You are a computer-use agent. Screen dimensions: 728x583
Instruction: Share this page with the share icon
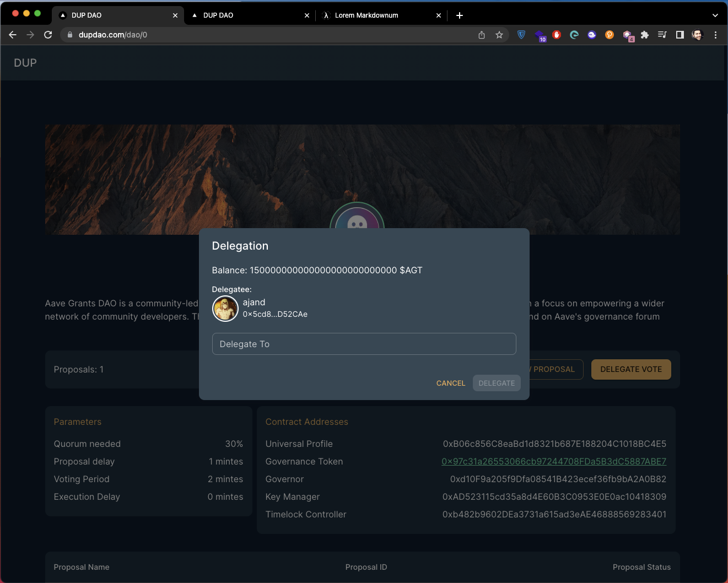[x=482, y=35]
